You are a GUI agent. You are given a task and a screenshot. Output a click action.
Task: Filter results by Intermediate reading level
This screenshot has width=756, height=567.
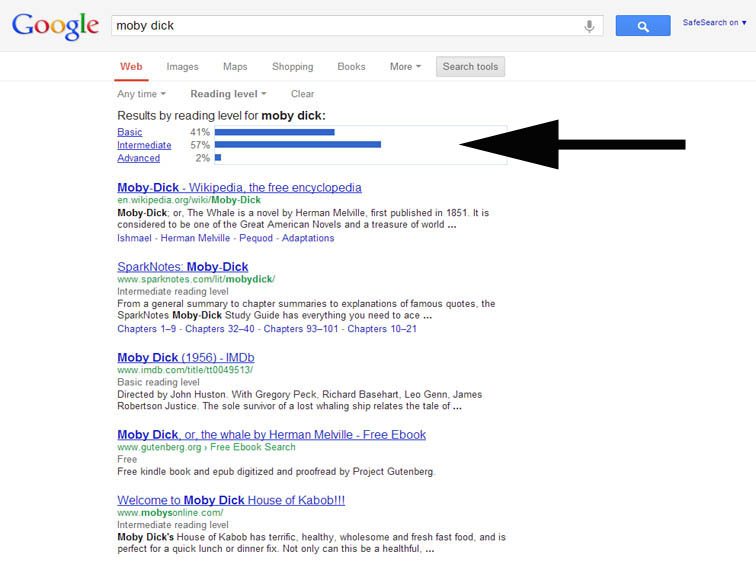tap(144, 145)
